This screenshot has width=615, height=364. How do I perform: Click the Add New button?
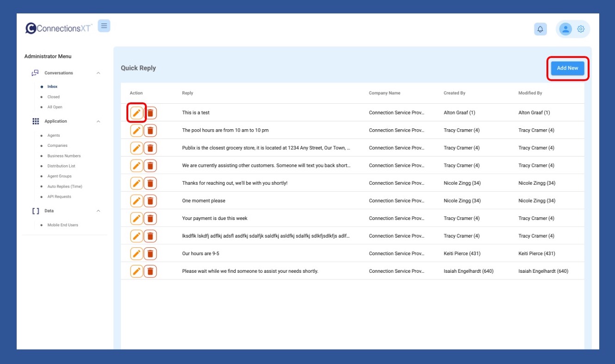click(x=567, y=68)
